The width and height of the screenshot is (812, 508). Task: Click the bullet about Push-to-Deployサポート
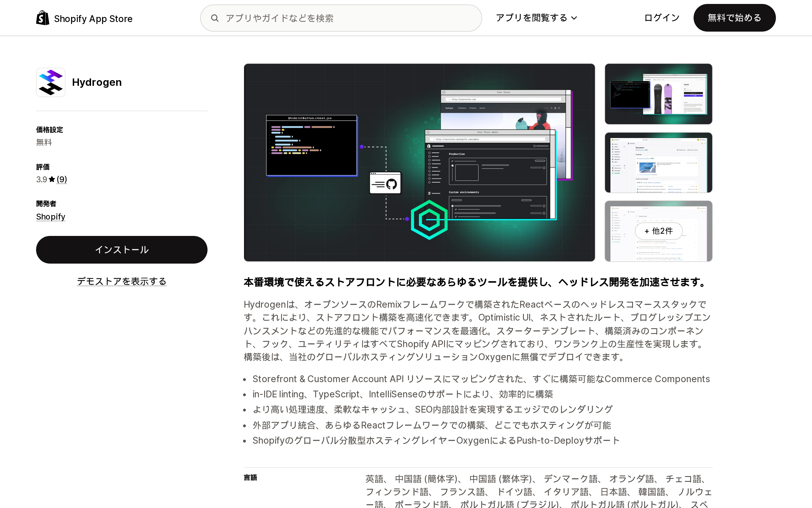tap(436, 441)
